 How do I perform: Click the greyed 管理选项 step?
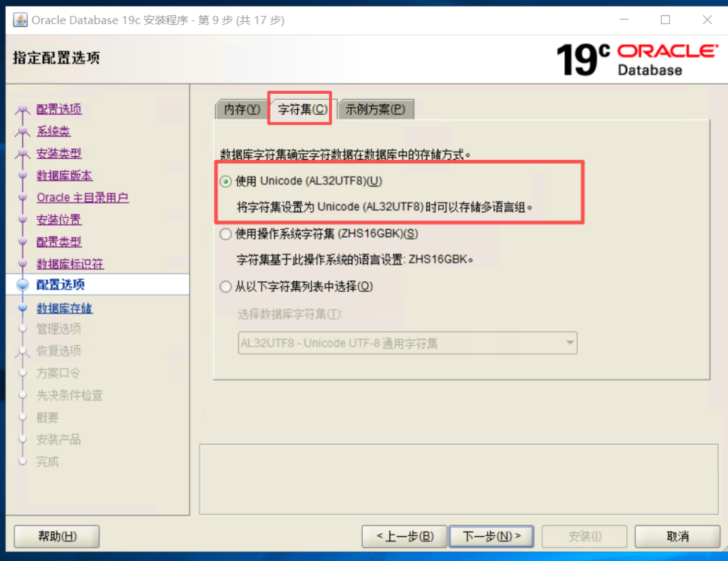point(59,329)
